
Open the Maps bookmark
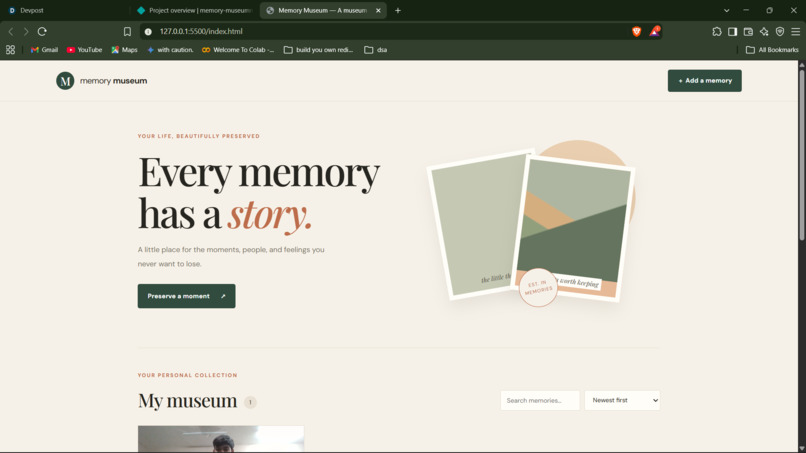tap(124, 50)
